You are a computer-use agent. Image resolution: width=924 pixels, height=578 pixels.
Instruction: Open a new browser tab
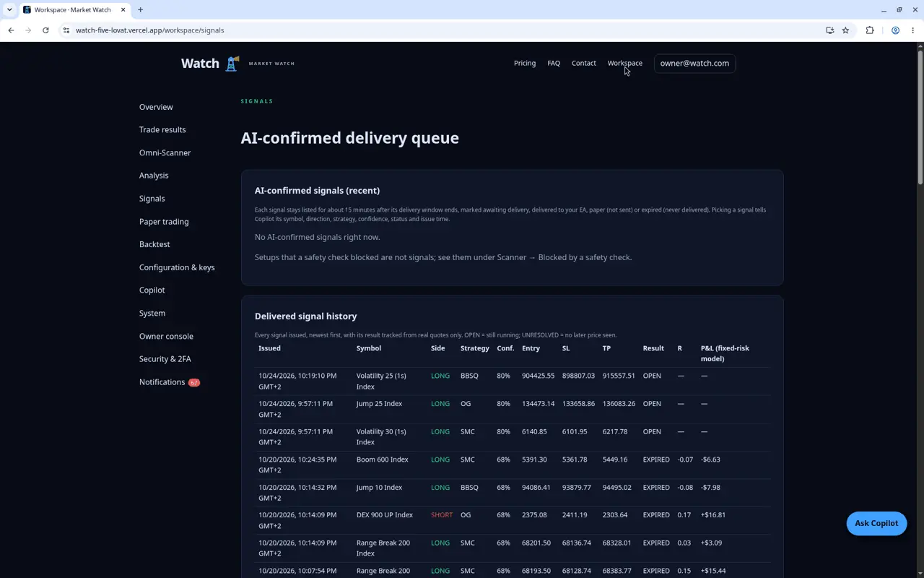pos(140,10)
